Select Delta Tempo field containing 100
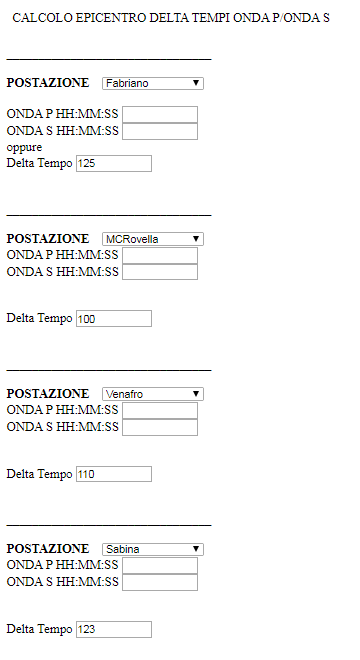 click(x=114, y=319)
